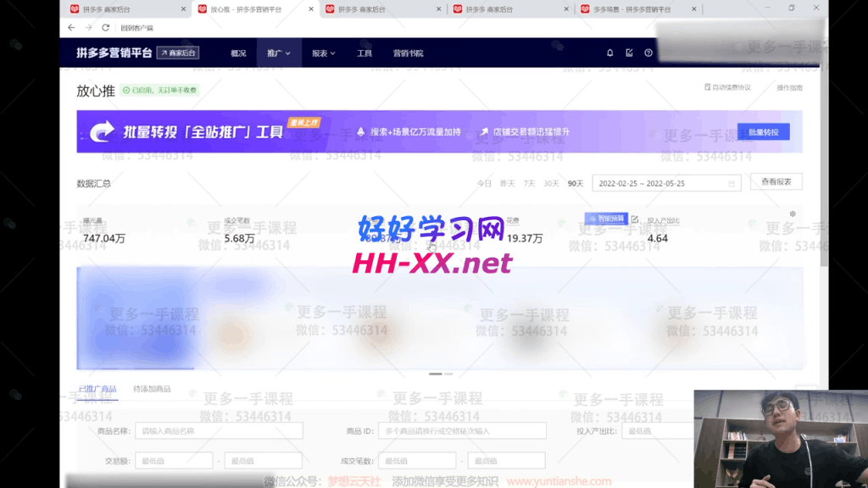Reload the page with refresh icon
Viewport: 868px width, 488px height.
pos(105,27)
